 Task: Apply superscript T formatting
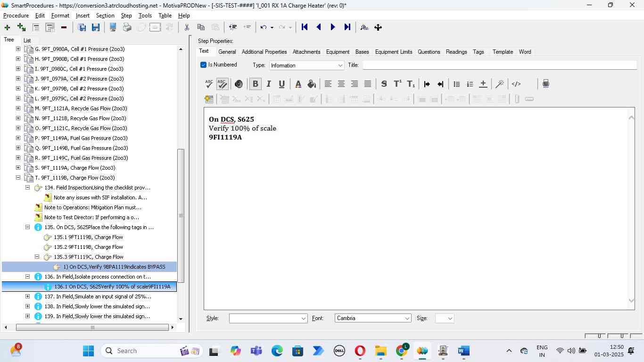tap(397, 84)
